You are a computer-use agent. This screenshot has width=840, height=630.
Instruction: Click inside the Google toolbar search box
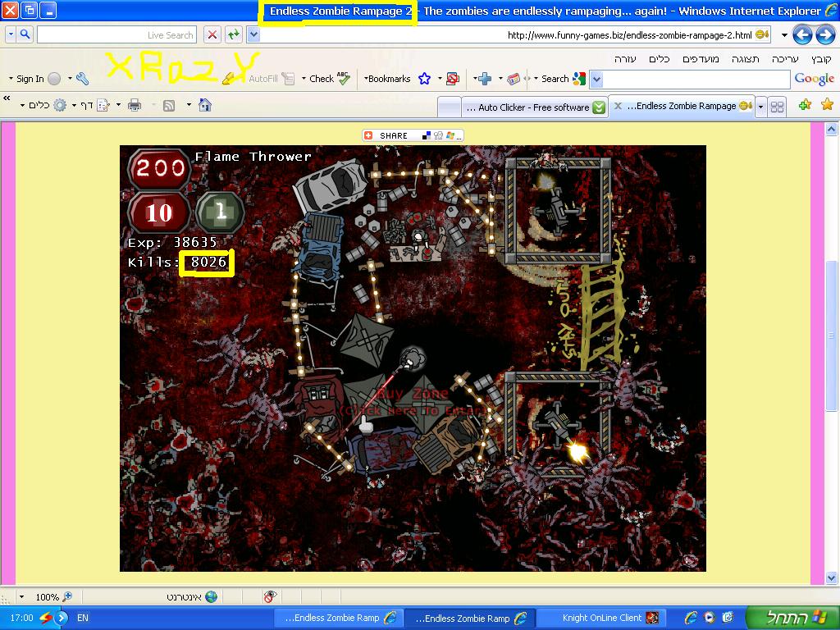(696, 80)
